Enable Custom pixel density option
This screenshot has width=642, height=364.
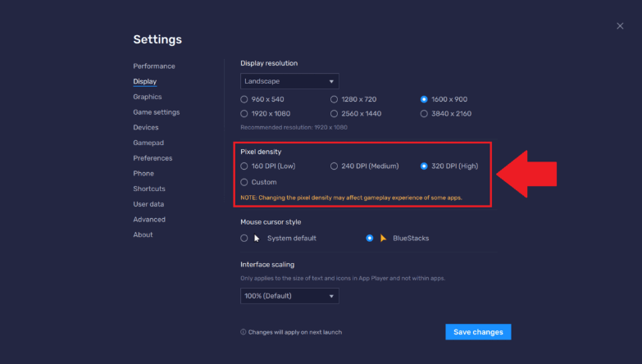(244, 182)
